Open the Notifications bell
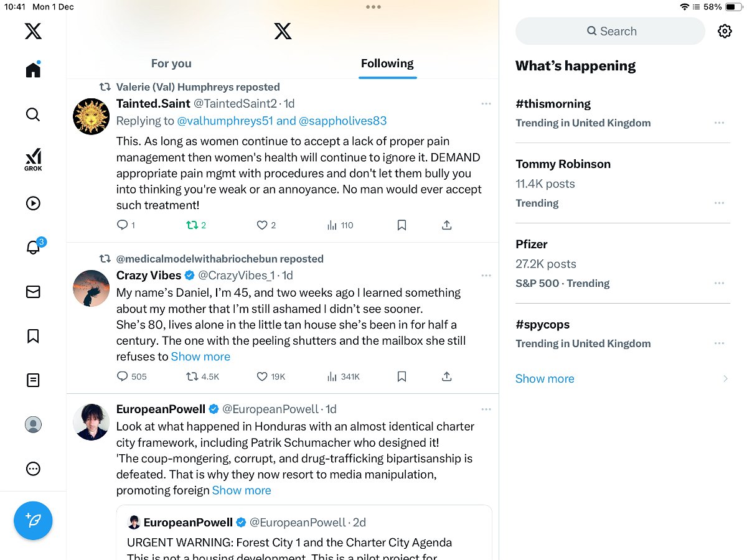 click(33, 248)
